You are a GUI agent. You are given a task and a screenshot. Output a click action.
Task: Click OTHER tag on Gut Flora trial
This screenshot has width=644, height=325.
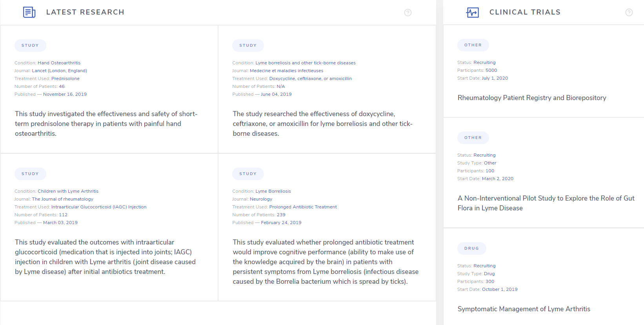click(x=473, y=138)
